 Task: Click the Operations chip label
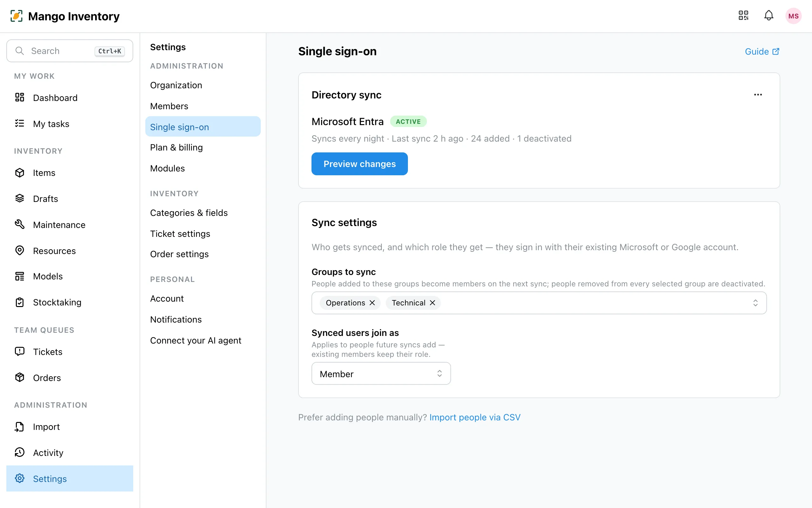[x=345, y=303]
